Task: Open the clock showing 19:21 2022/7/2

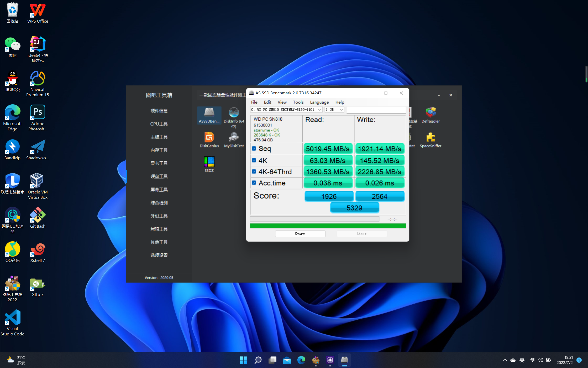Action: click(x=565, y=360)
